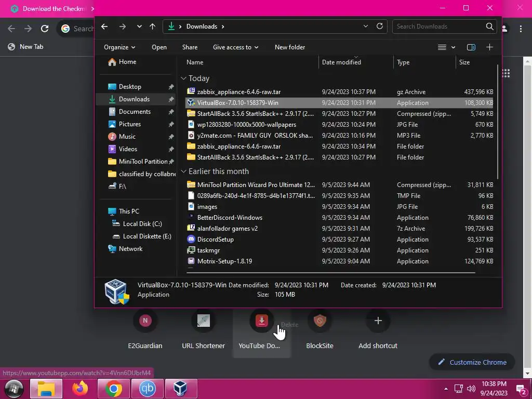Select Motrix-Setup-1.8.19 icon
This screenshot has width=532, height=399.
pyautogui.click(x=191, y=261)
